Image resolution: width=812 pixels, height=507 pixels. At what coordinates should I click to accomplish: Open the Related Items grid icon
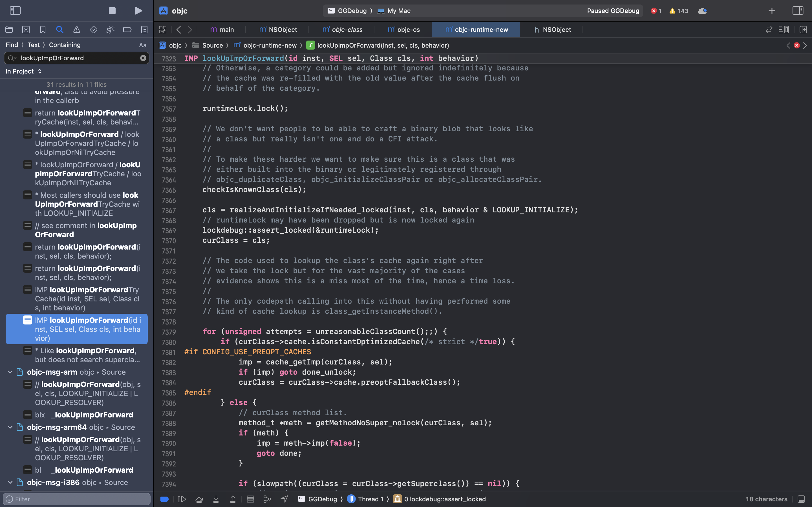(x=163, y=30)
